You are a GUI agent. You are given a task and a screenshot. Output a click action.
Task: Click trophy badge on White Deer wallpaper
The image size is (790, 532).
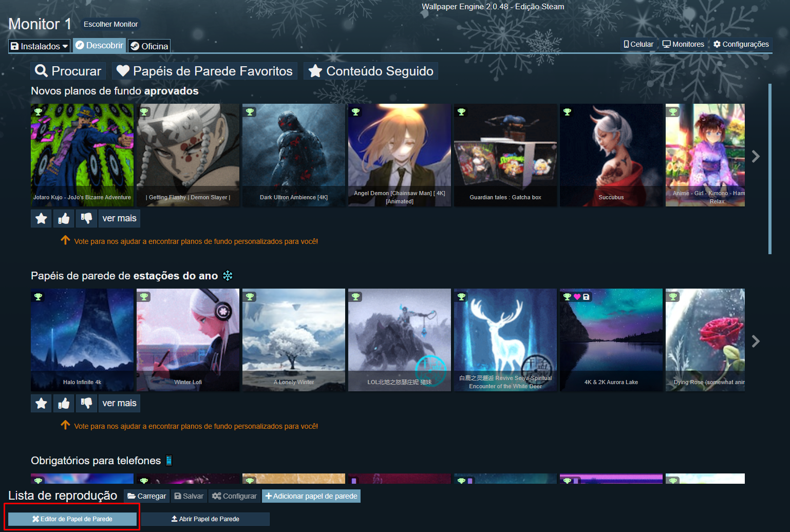[462, 296]
